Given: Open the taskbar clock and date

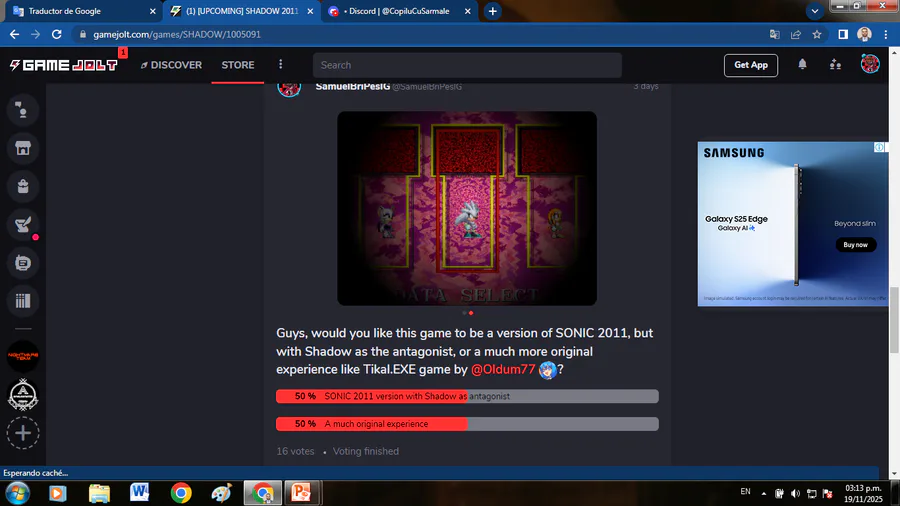Looking at the screenshot, I should tap(863, 493).
